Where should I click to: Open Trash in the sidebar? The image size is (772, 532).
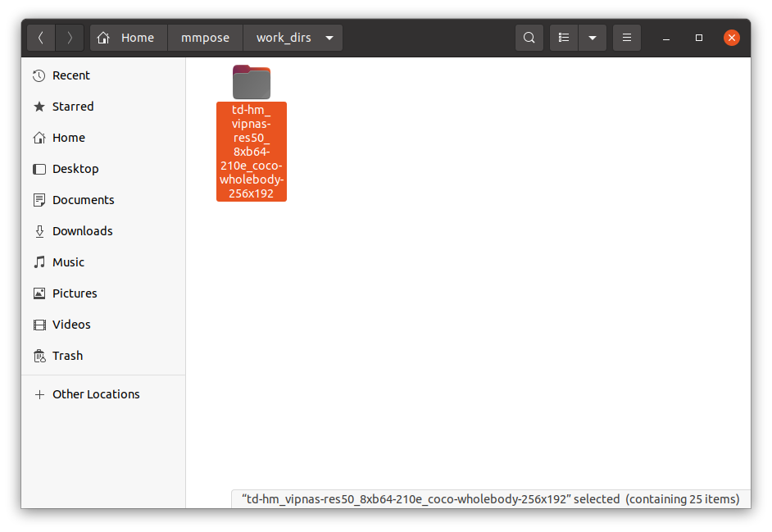click(103, 356)
